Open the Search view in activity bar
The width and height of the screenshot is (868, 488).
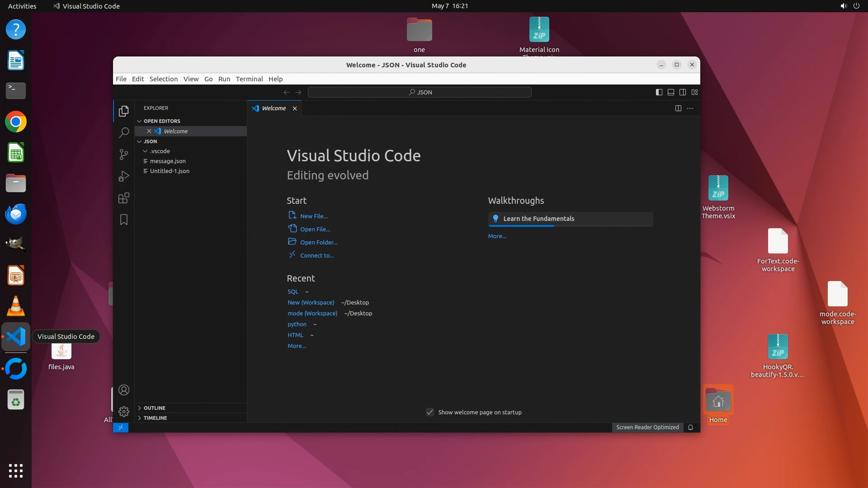(x=123, y=133)
